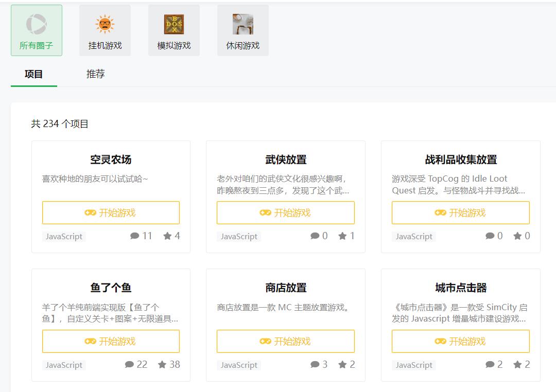Screen dimensions: 556x392
Task: Select the 挂机游戏 circle icon
Action: [x=105, y=23]
